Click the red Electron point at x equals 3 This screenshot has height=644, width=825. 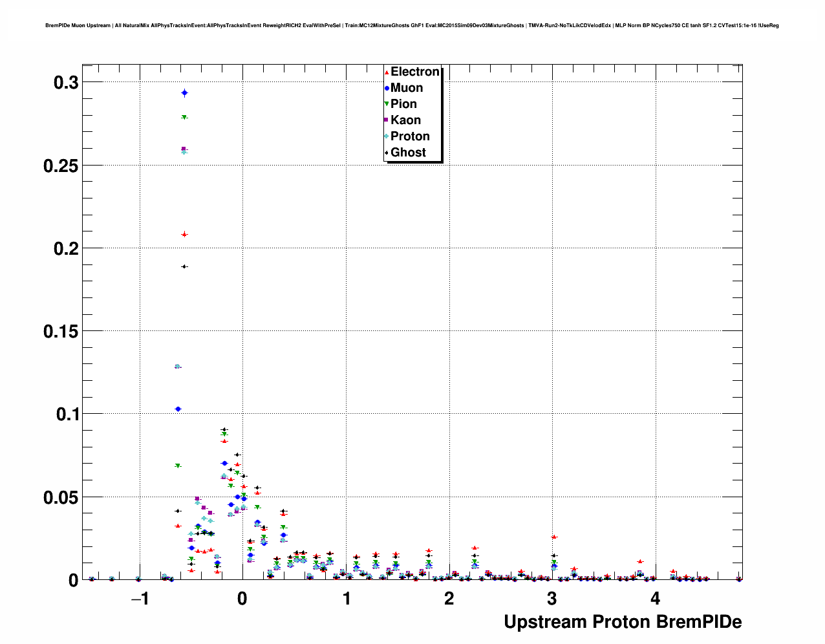tap(553, 537)
